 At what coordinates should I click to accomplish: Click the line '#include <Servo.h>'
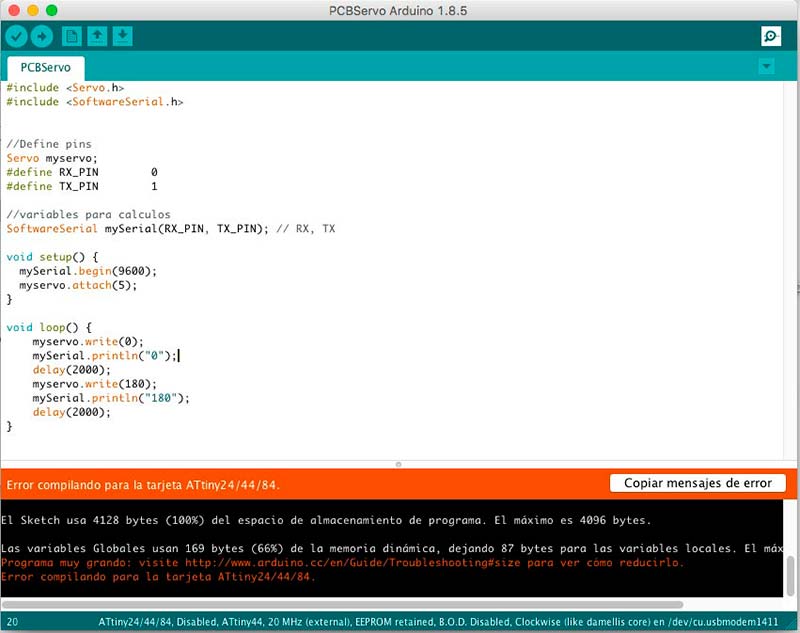(65, 88)
